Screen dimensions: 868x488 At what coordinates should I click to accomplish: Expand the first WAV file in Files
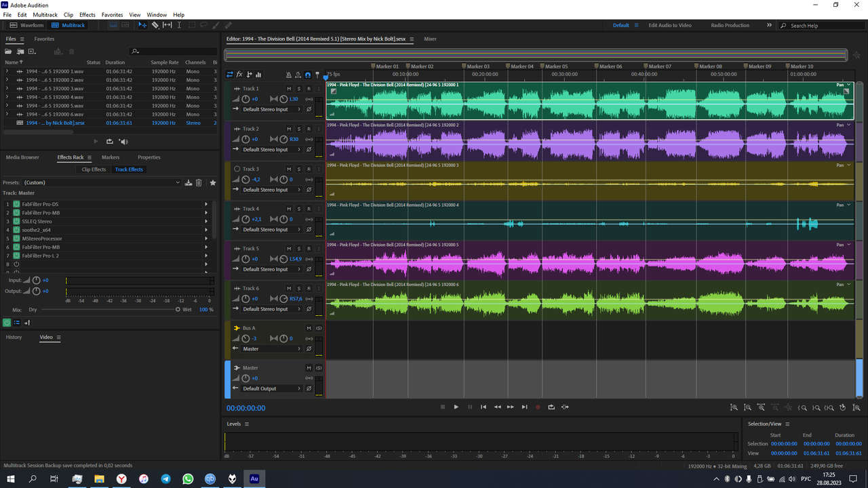(x=7, y=71)
